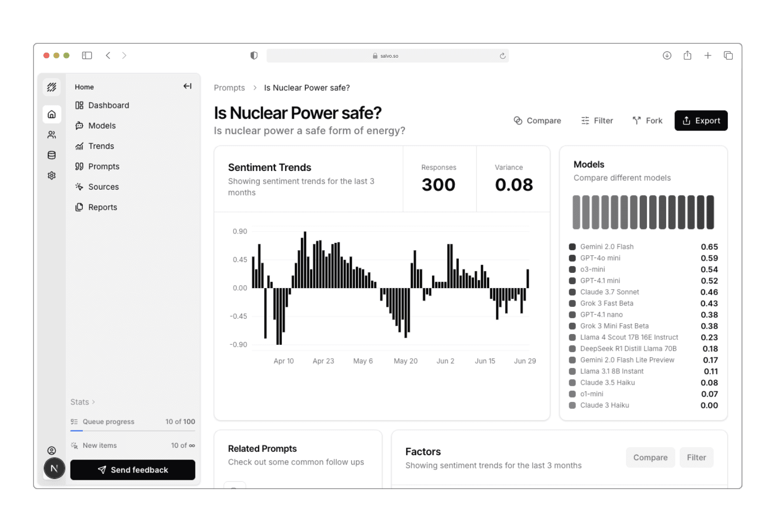Open Reports from the sidebar menu
The image size is (776, 532).
point(102,207)
